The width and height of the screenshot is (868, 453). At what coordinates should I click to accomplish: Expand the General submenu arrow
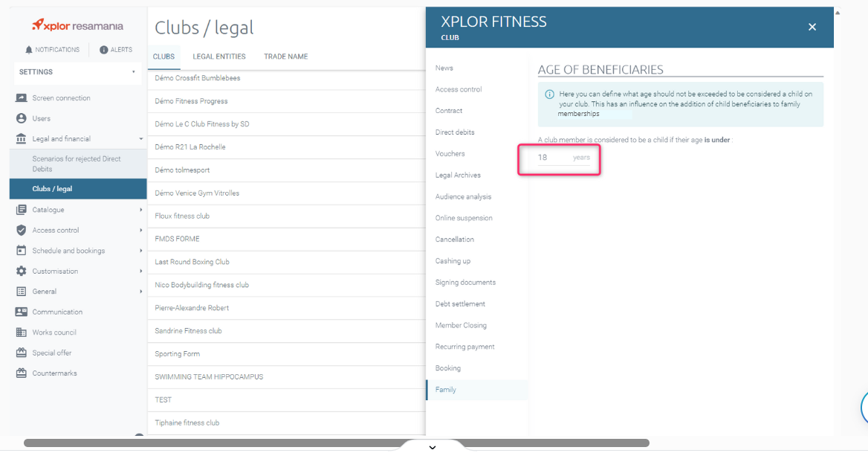pyautogui.click(x=140, y=292)
